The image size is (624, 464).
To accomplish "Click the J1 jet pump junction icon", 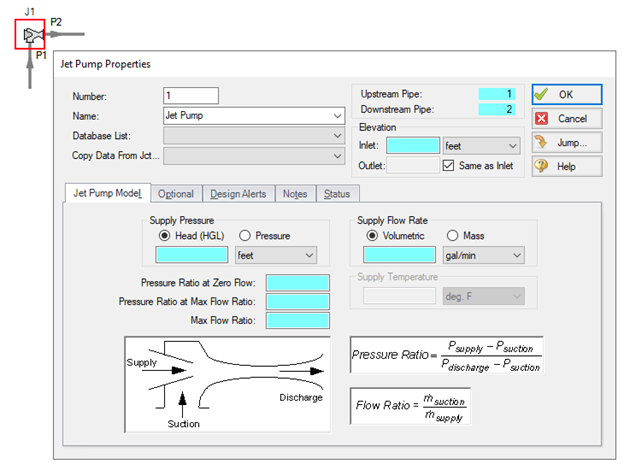I will click(x=30, y=35).
